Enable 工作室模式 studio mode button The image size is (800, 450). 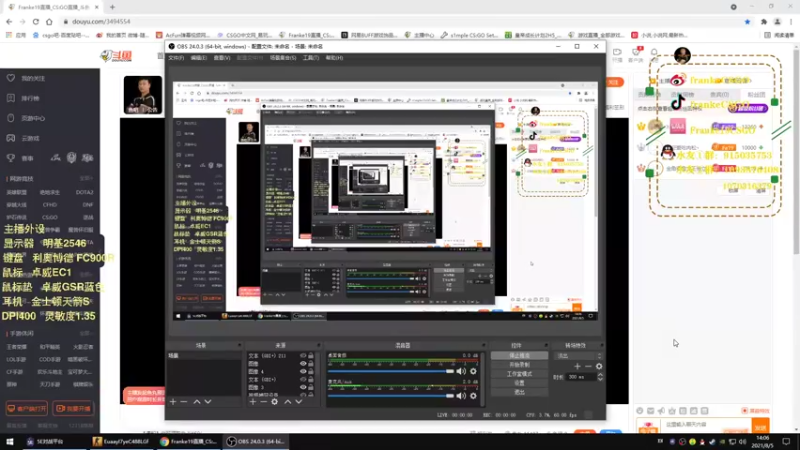point(519,374)
